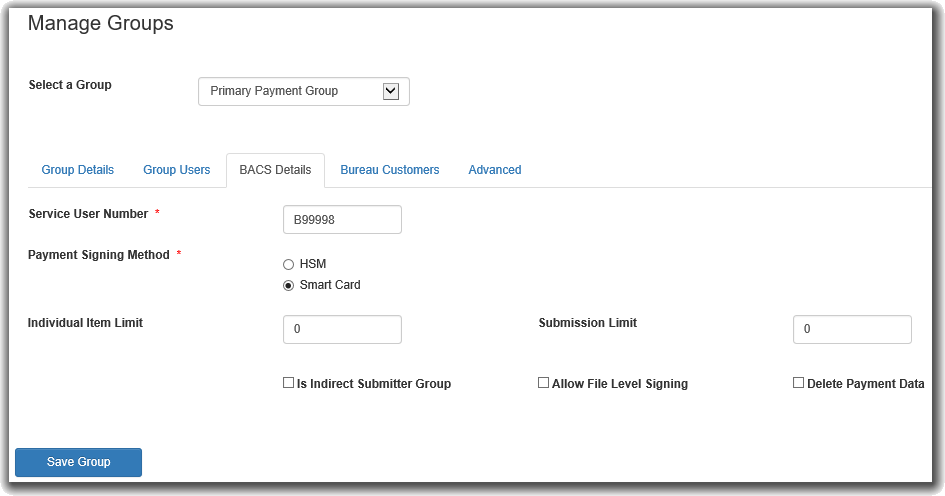Viewport: 945px width, 496px height.
Task: Click the Save Group button
Action: (78, 462)
